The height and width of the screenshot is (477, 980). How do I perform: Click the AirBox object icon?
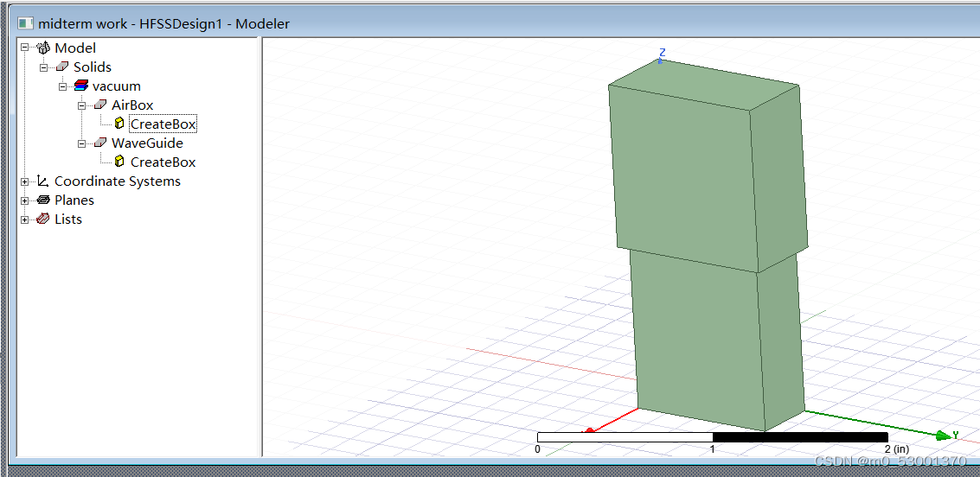[100, 105]
